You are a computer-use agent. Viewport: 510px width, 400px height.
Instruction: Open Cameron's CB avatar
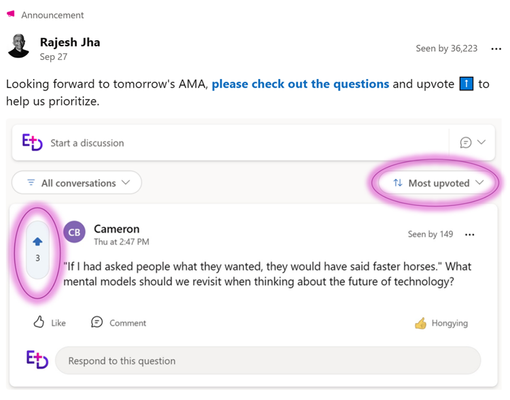pos(74,232)
